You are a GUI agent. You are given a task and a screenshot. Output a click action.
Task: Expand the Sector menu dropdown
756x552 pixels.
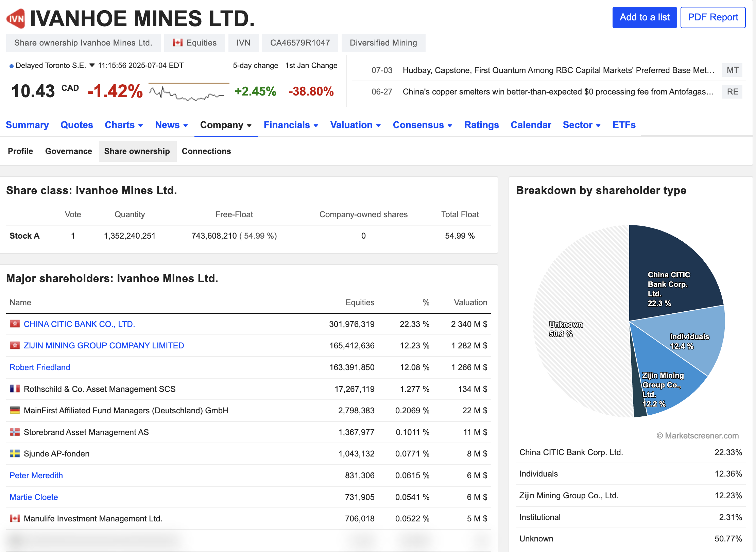pos(598,125)
